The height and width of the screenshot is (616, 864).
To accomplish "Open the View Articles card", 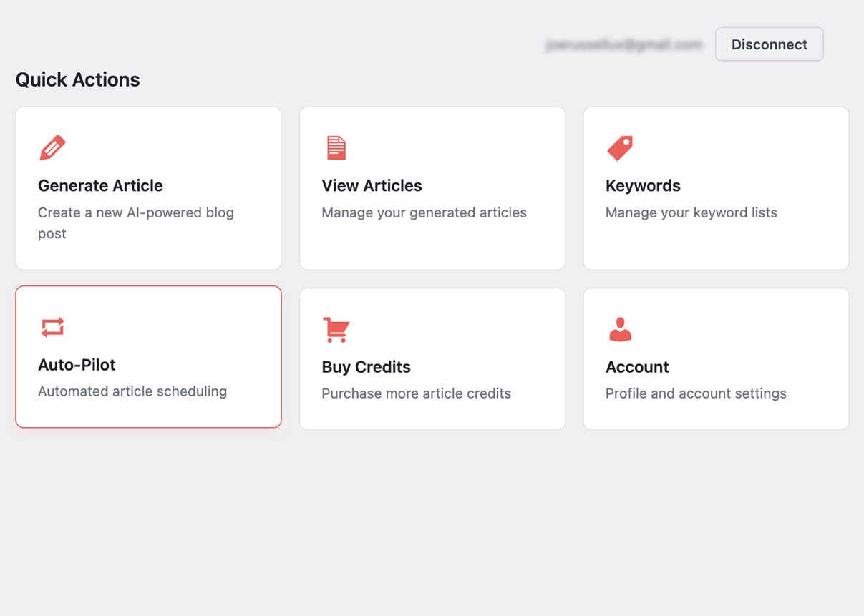I will (x=432, y=188).
